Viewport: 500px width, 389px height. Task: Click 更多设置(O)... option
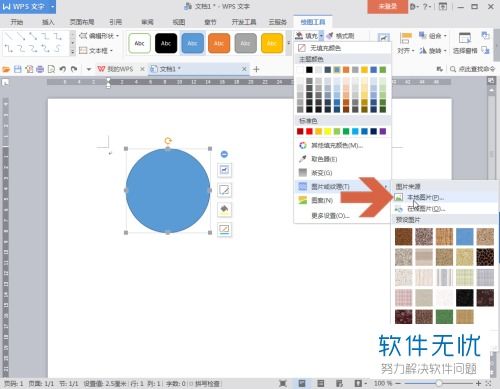[330, 216]
